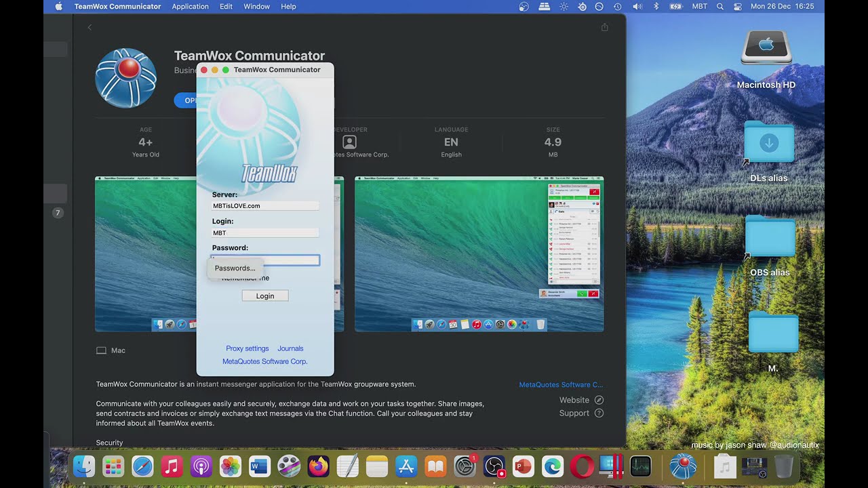Click the battery status icon
The width and height of the screenshot is (868, 488).
(675, 6)
